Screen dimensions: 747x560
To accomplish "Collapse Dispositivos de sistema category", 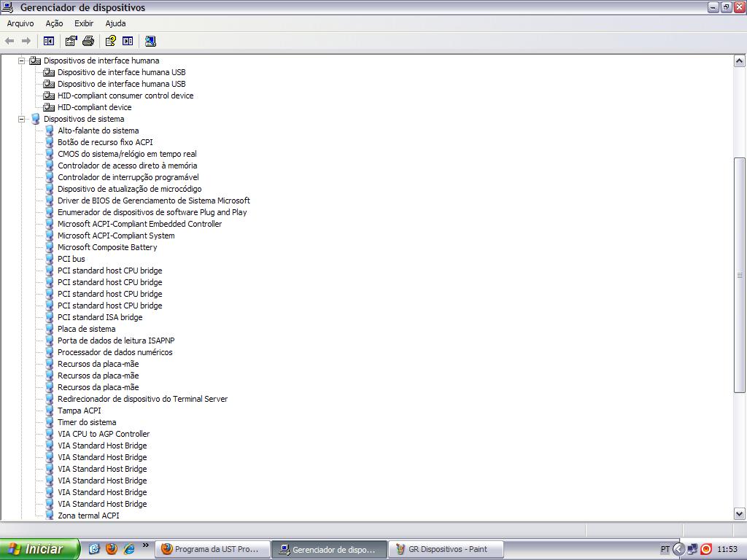I will tap(21, 119).
